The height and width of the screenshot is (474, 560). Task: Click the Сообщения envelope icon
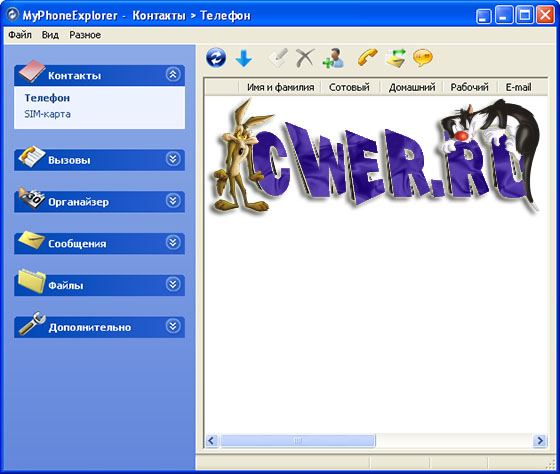(x=32, y=240)
